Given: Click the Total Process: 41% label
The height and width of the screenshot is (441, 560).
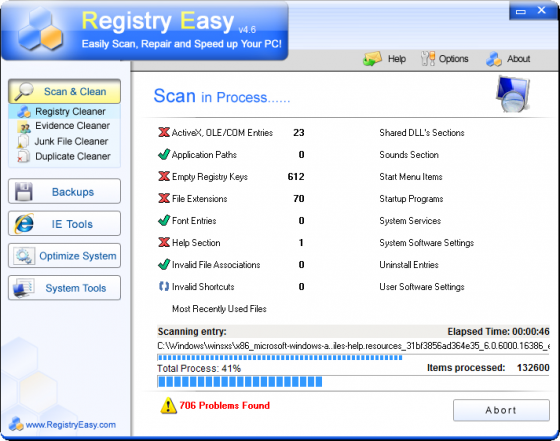Looking at the screenshot, I should tap(199, 368).
